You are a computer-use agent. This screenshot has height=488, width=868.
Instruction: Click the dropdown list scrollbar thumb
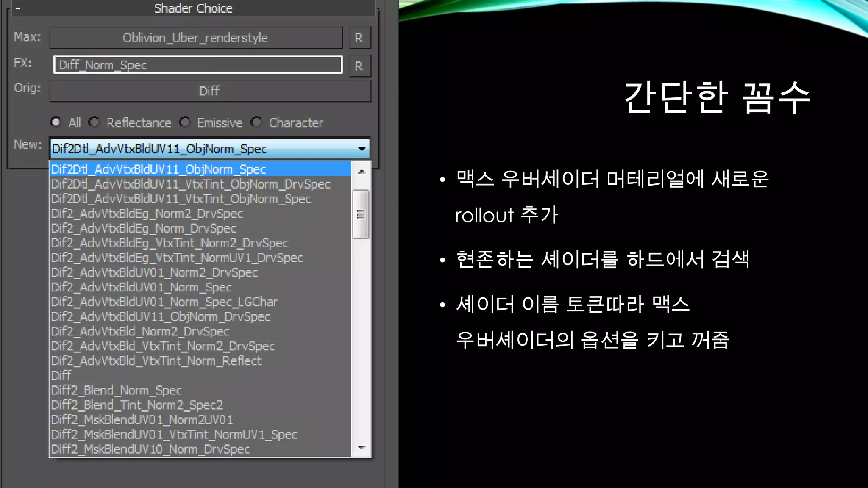pyautogui.click(x=361, y=214)
